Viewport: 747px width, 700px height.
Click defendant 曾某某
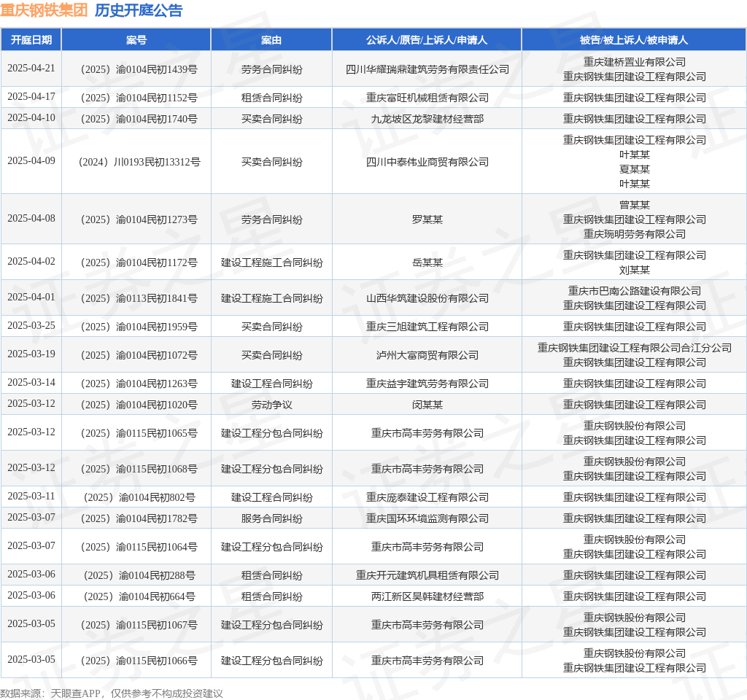pos(635,205)
